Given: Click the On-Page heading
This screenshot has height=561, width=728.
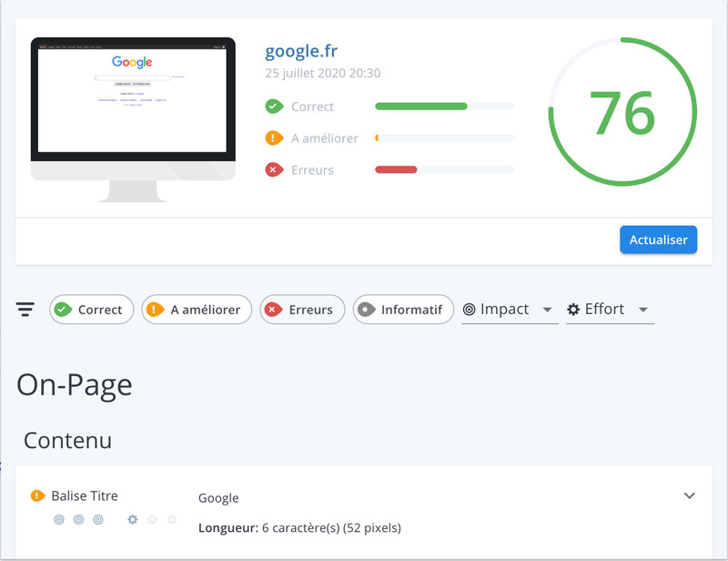Looking at the screenshot, I should coord(75,385).
